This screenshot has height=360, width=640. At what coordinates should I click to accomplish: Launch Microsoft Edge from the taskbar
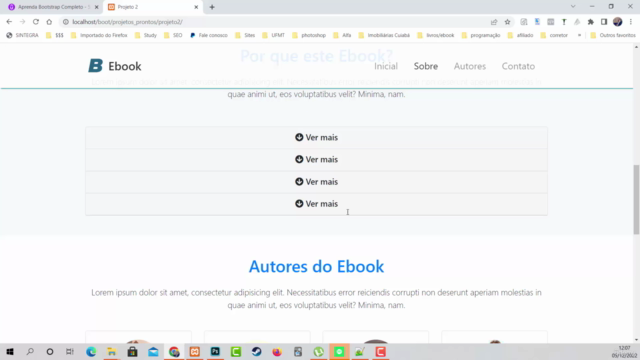91,351
